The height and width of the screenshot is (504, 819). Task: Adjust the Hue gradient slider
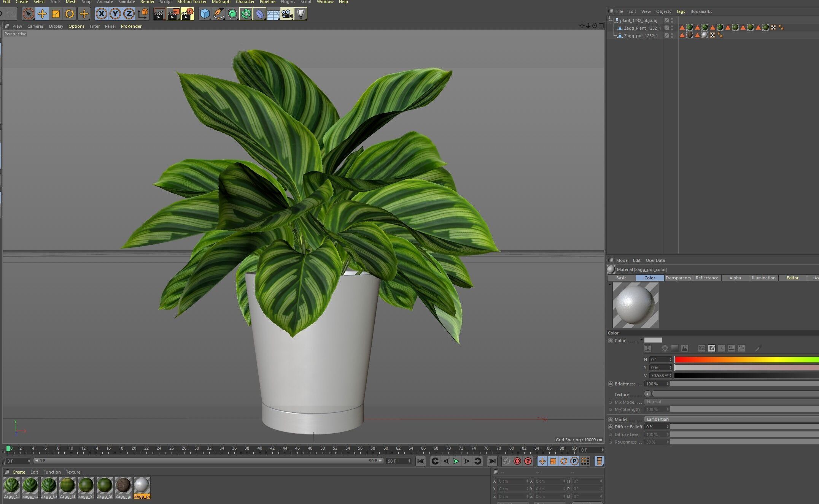coord(746,360)
